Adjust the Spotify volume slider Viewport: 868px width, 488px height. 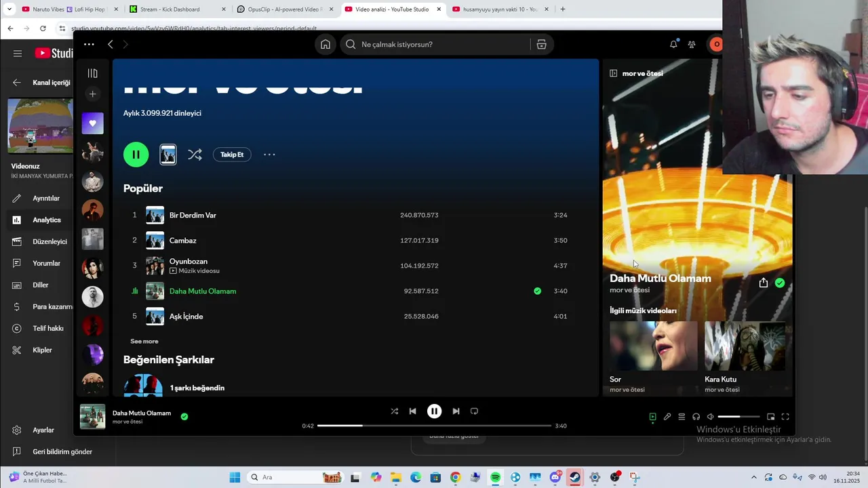(x=738, y=417)
